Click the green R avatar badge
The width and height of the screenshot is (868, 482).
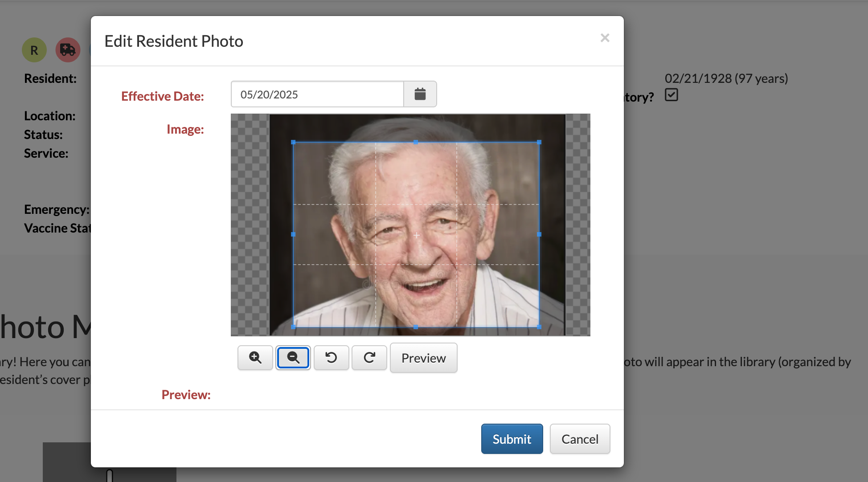(34, 50)
